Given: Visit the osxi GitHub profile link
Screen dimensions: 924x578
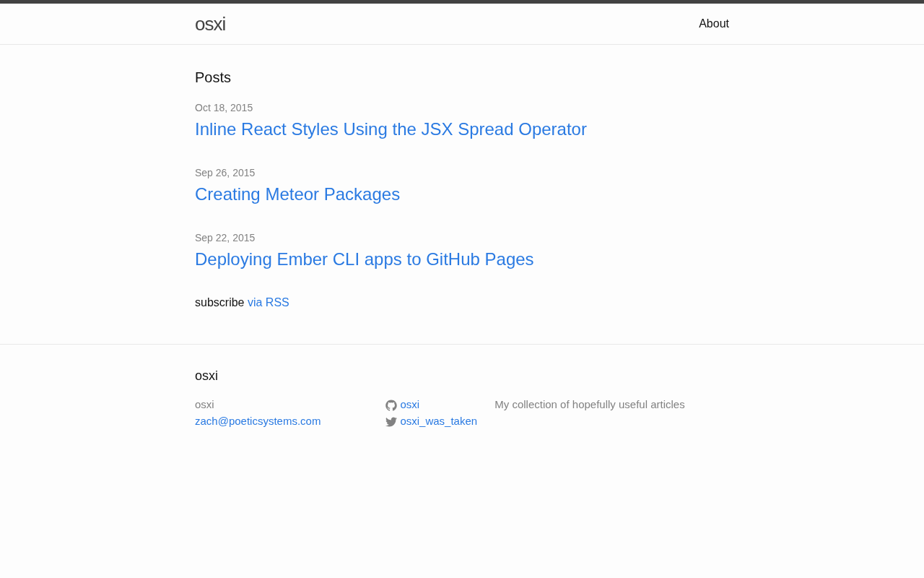Looking at the screenshot, I should (409, 405).
